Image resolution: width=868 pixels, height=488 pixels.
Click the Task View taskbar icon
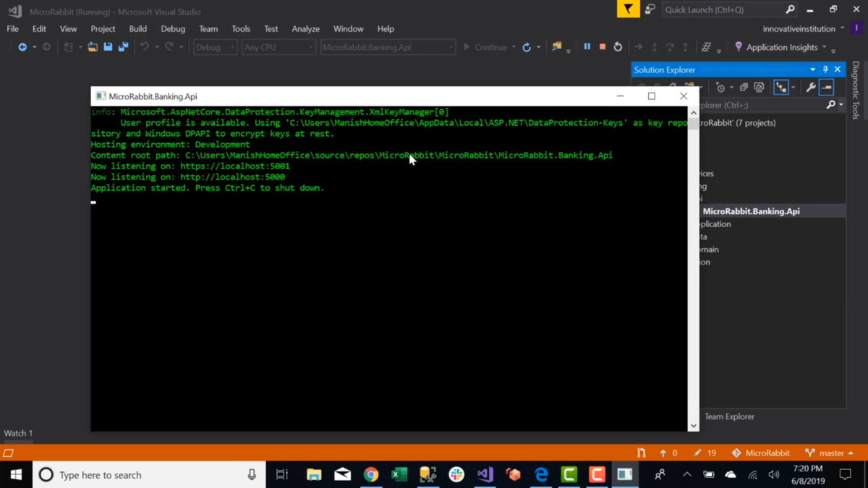point(282,475)
